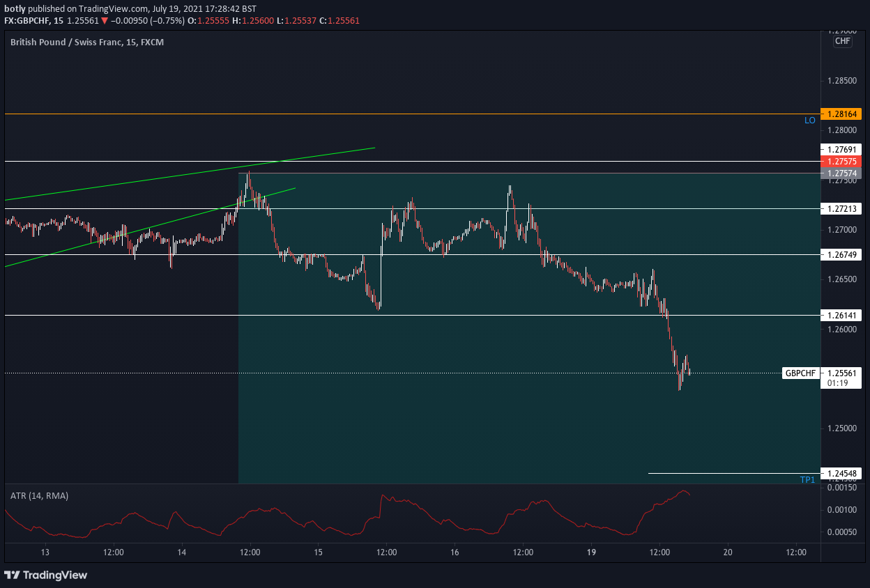Select the 1.27691 price label
The height and width of the screenshot is (588, 870).
point(841,149)
